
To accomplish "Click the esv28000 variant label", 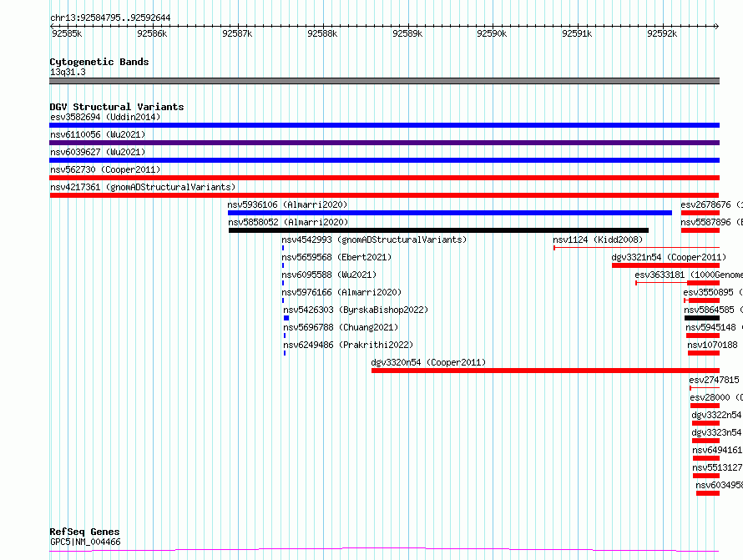I will (x=716, y=397).
